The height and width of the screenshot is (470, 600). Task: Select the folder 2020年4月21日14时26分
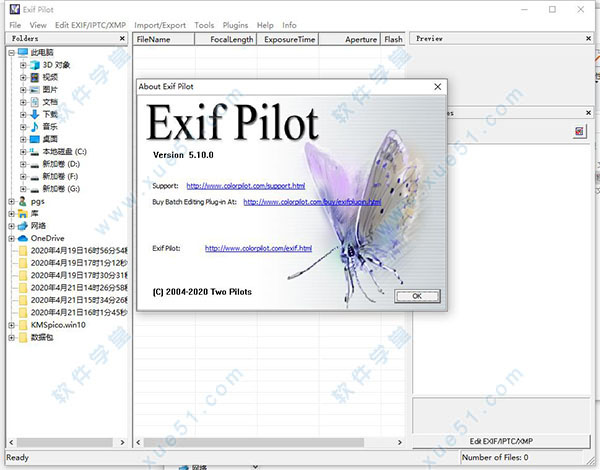coord(73,288)
